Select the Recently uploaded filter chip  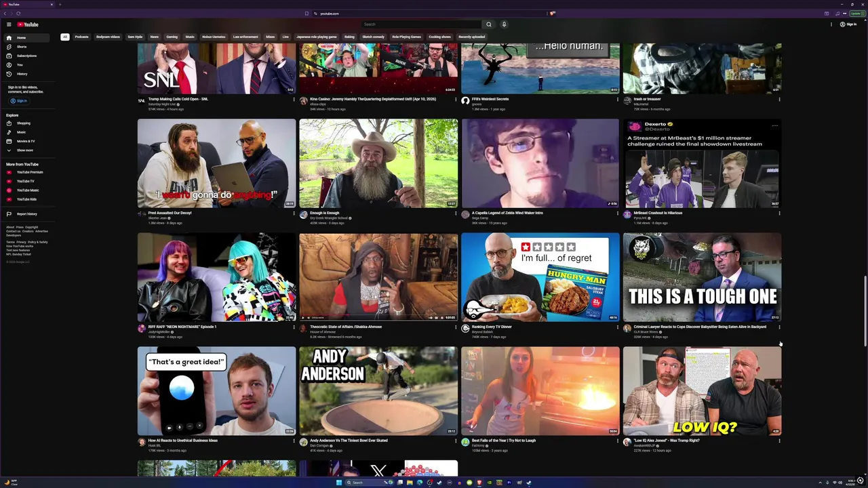pos(471,37)
